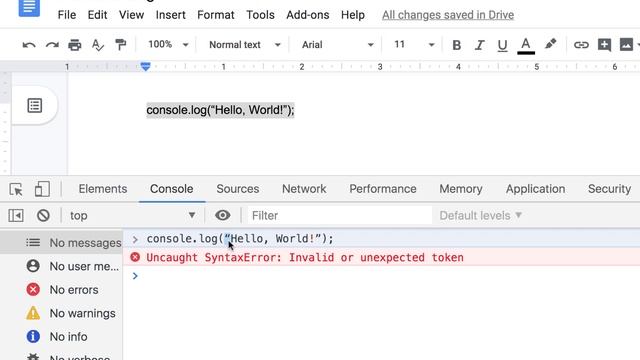Switch to the Console tab
The image size is (640, 360).
171,189
